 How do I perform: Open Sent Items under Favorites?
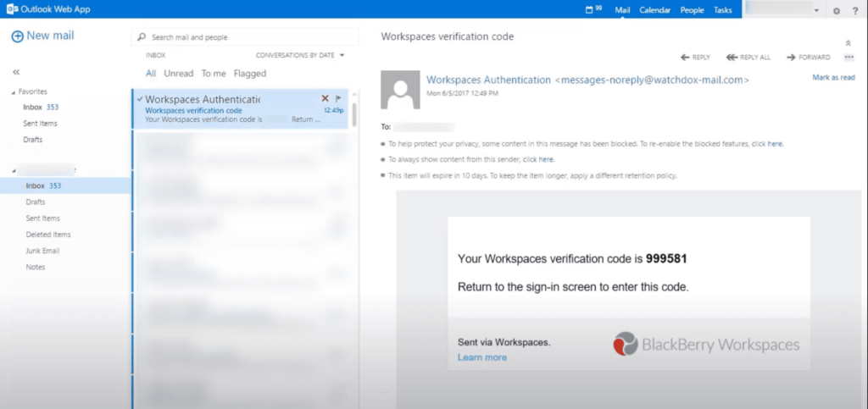pyautogui.click(x=40, y=124)
